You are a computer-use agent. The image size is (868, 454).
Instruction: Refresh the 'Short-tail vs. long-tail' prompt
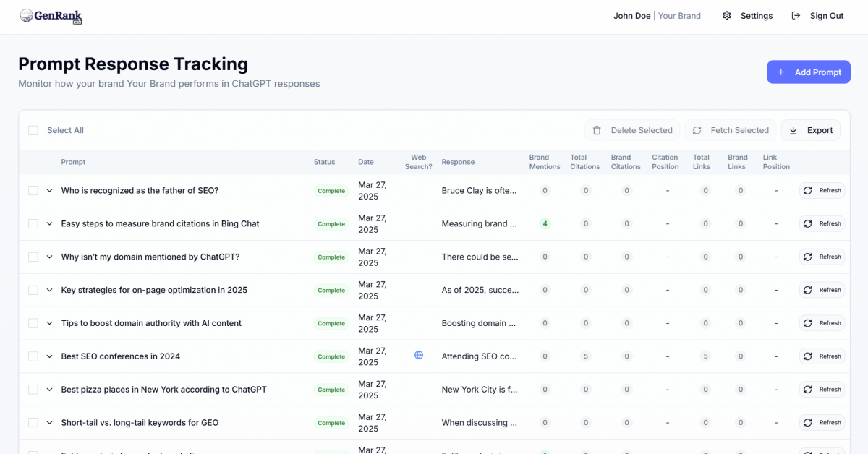[x=822, y=423]
